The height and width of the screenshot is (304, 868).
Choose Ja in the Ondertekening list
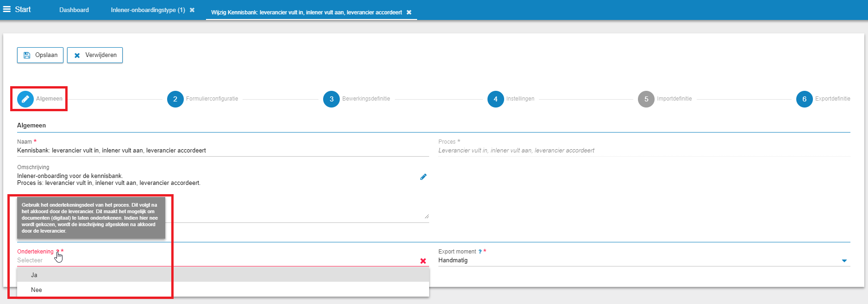coord(223,275)
